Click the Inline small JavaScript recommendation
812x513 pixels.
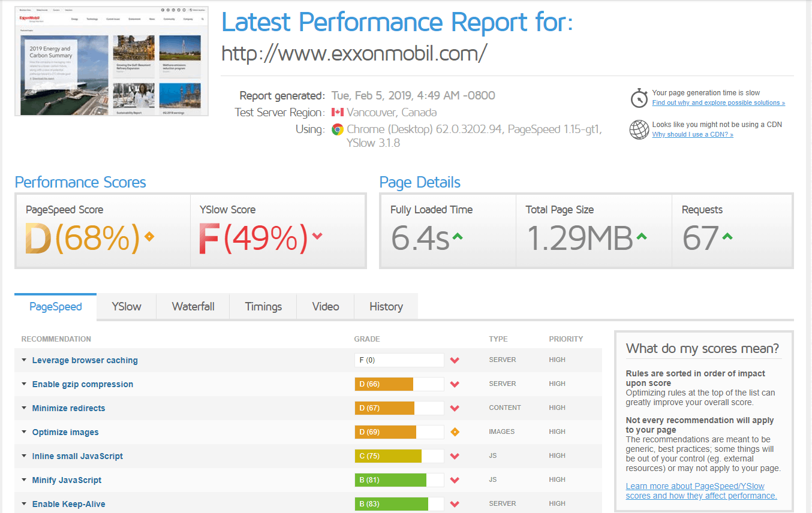point(77,456)
